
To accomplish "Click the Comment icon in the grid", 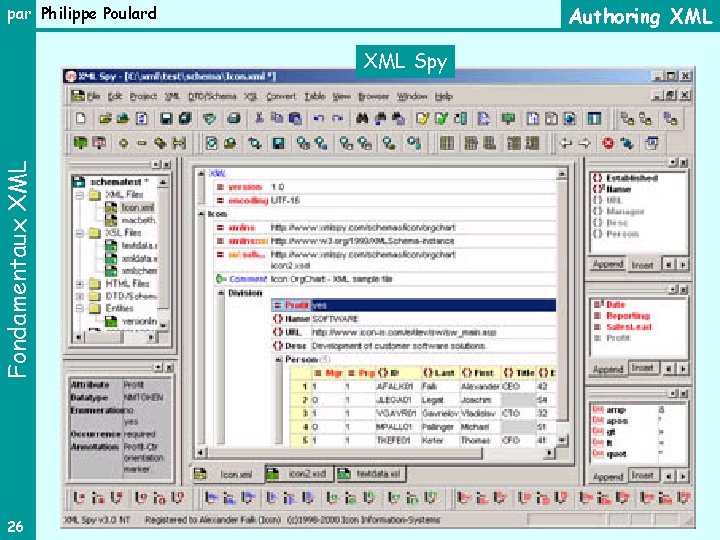I will pos(221,279).
